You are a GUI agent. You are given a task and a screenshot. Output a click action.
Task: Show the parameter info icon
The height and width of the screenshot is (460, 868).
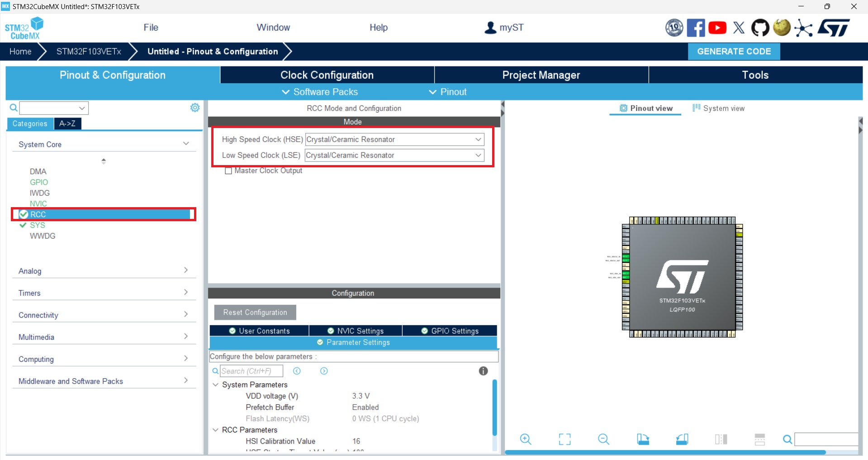click(484, 371)
